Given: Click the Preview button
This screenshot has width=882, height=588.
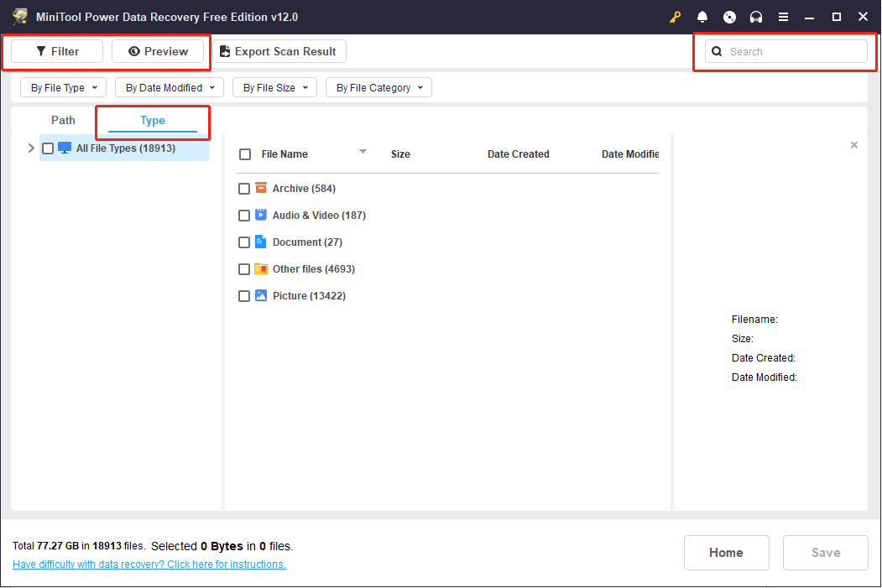Looking at the screenshot, I should (x=158, y=51).
